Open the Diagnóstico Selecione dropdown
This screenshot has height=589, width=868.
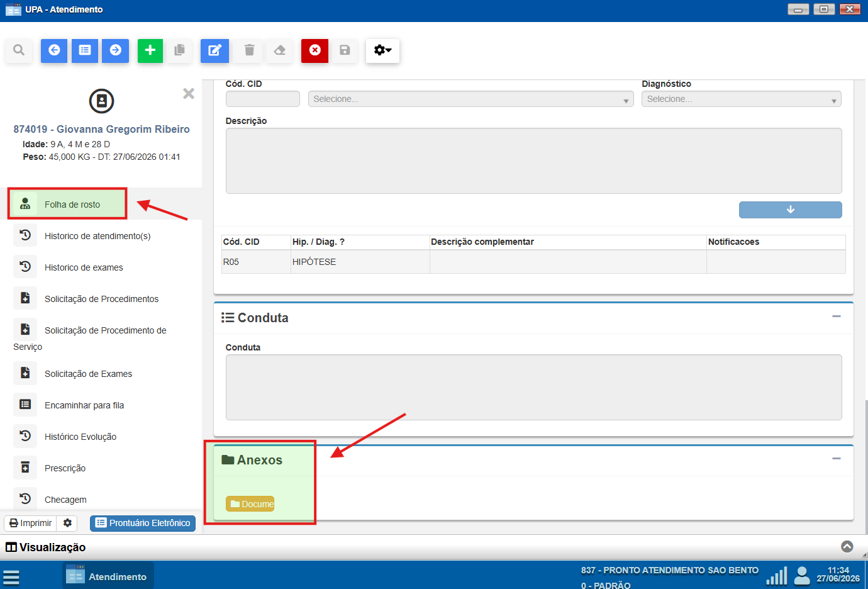[742, 99]
